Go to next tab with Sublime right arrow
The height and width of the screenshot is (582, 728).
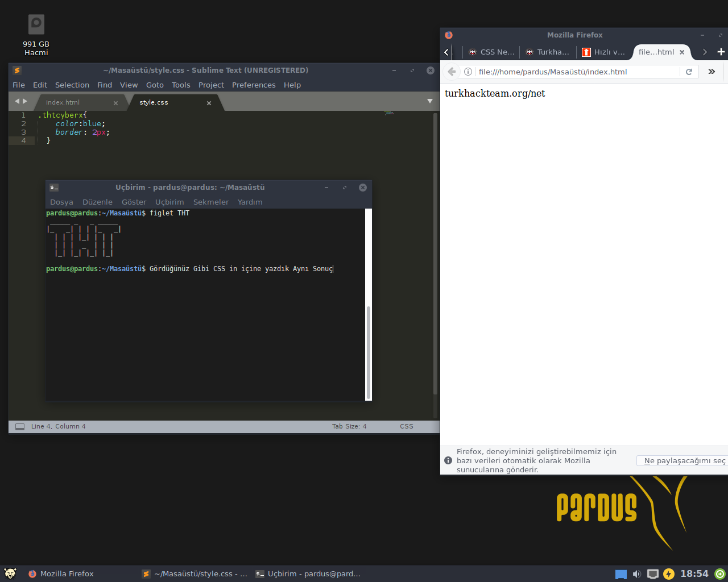(x=24, y=101)
